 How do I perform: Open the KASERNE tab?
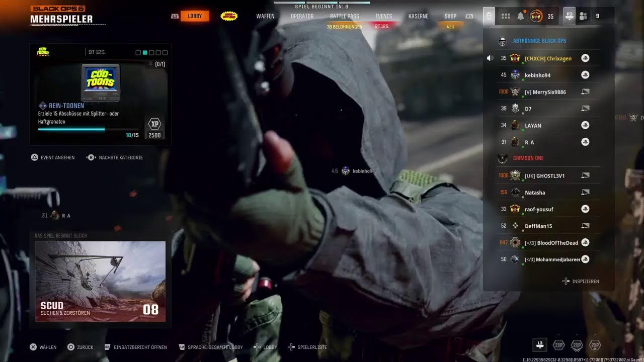tap(418, 16)
